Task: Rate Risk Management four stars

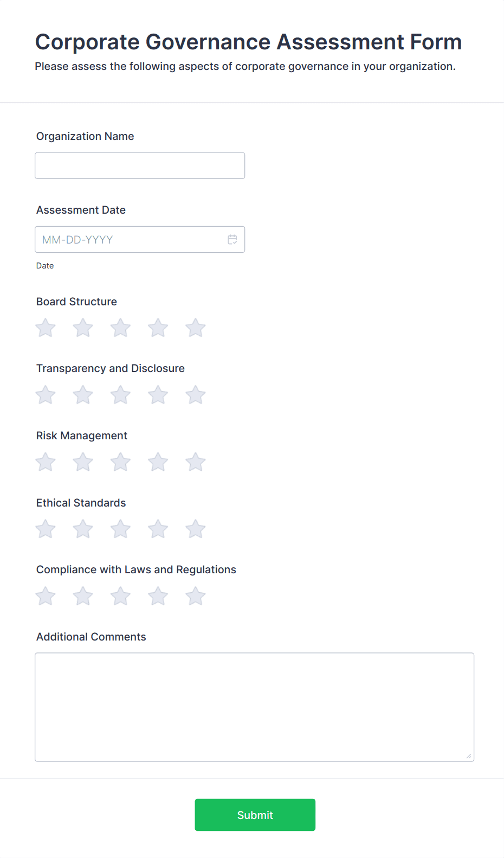Action: click(158, 463)
